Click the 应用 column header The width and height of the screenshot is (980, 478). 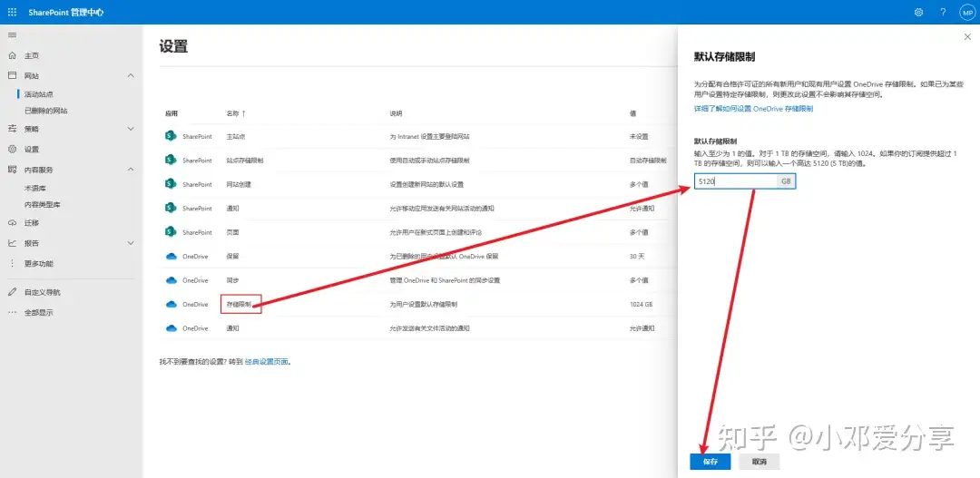pos(171,113)
